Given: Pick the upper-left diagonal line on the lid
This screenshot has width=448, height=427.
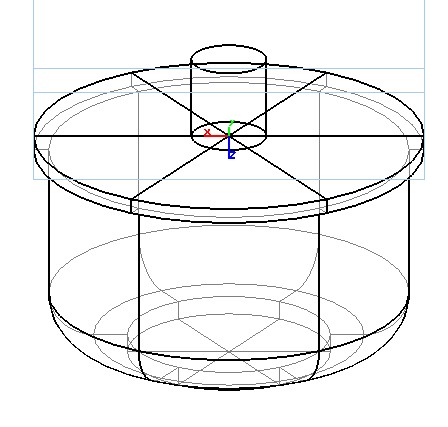Looking at the screenshot, I should pos(180,104).
